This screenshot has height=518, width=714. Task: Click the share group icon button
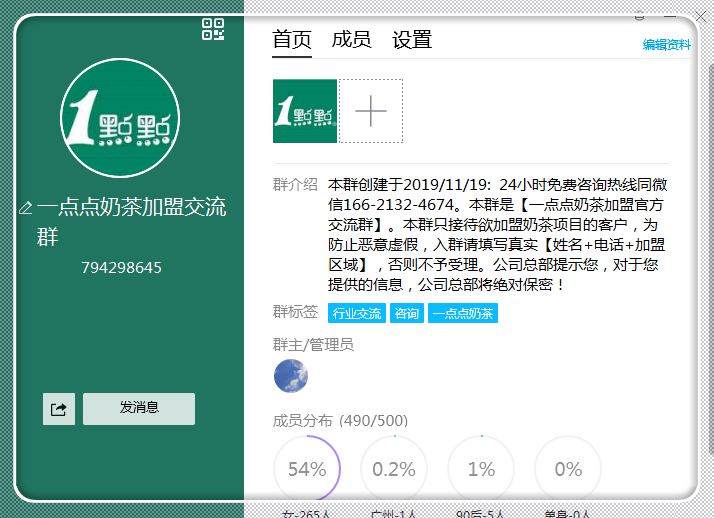(x=59, y=409)
